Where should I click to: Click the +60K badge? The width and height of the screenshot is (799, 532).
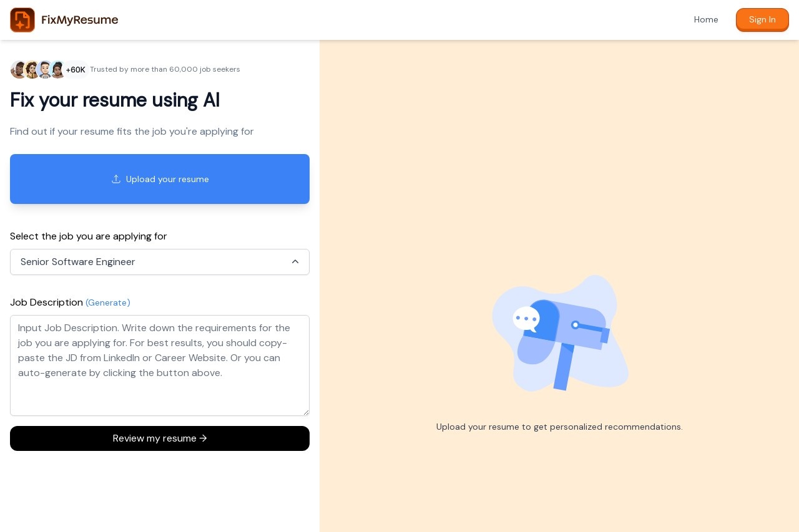[x=76, y=70]
